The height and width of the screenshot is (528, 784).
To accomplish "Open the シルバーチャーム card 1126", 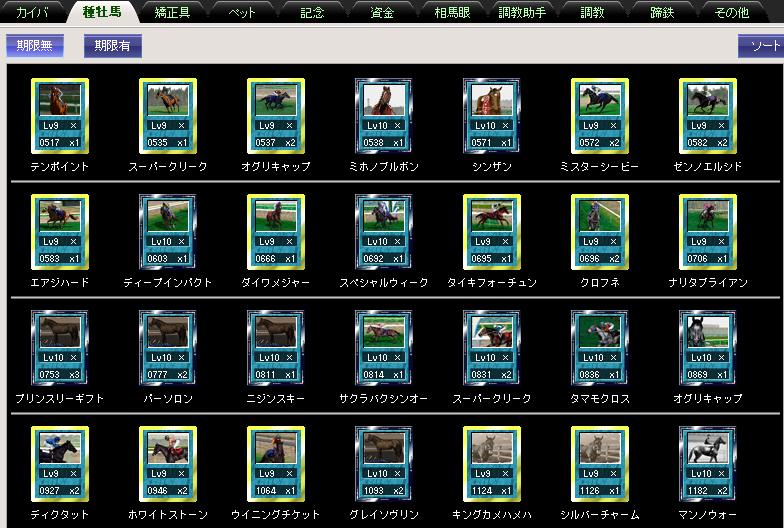I will pos(600,464).
